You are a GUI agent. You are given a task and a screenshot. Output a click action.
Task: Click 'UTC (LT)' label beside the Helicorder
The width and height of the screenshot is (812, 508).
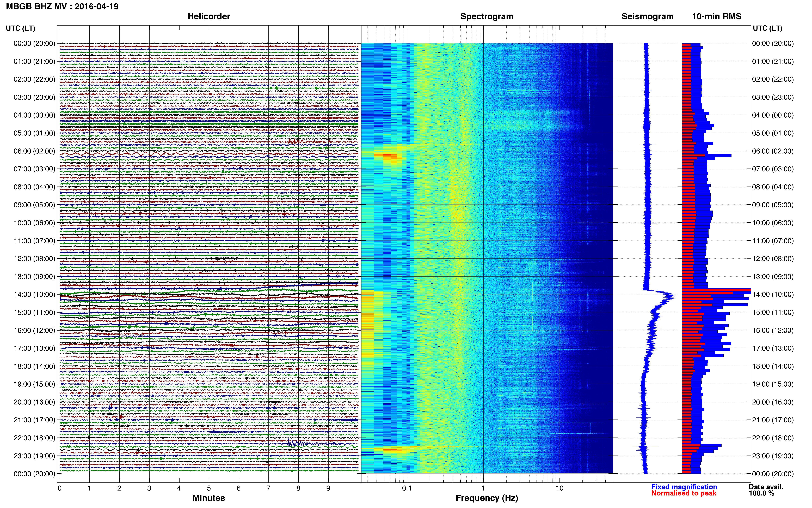coord(21,28)
